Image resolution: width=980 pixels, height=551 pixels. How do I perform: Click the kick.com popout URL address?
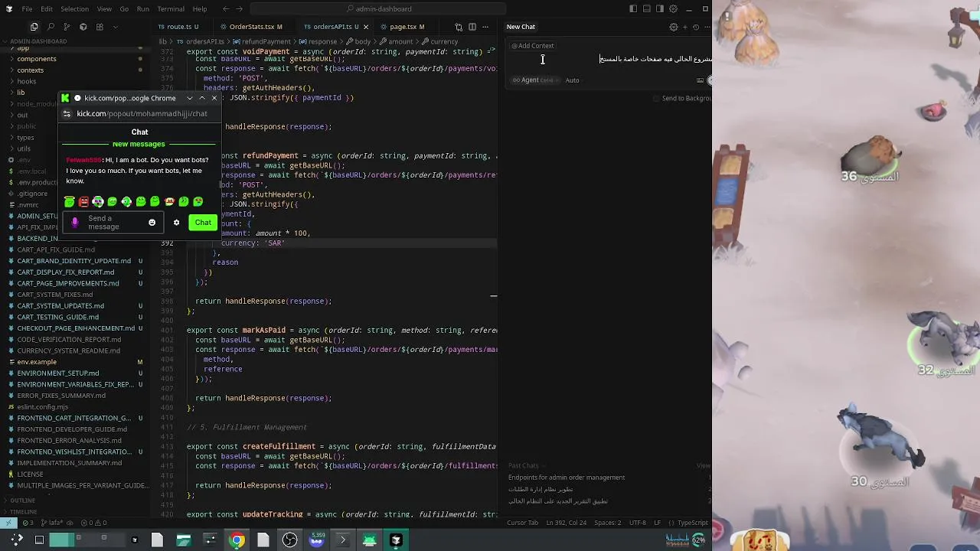click(142, 113)
